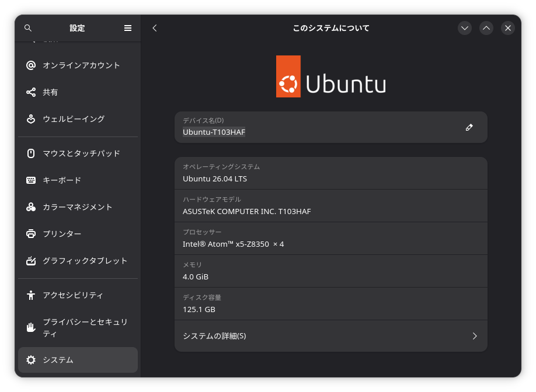536x392 pixels.
Task: Open the search in settings sidebar
Action: (28, 28)
